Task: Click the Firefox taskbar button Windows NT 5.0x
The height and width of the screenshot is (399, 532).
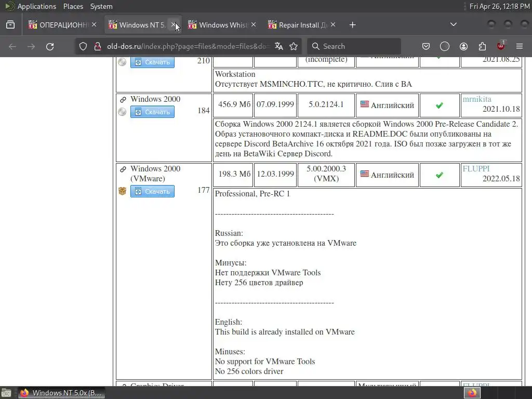Action: pos(61,393)
